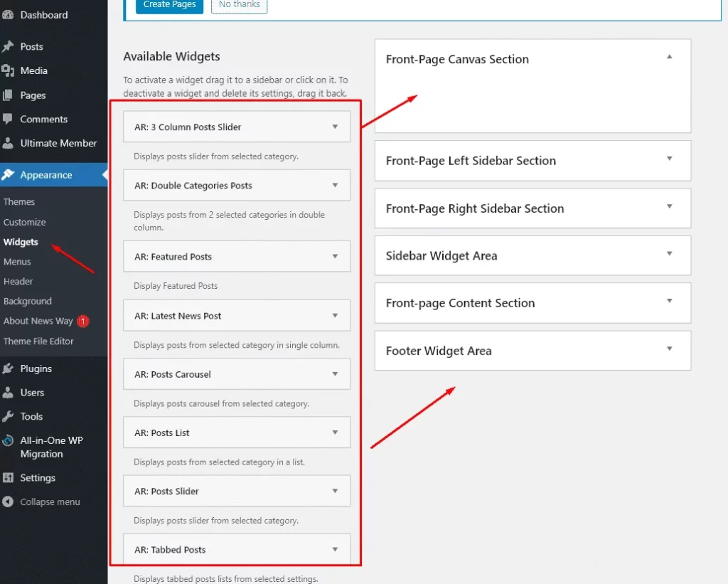Expand the Footer Widget Area panel

(x=669, y=349)
